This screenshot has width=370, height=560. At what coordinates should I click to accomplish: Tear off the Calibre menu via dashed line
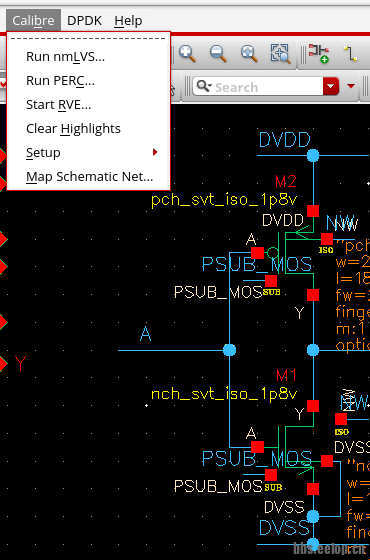point(89,38)
